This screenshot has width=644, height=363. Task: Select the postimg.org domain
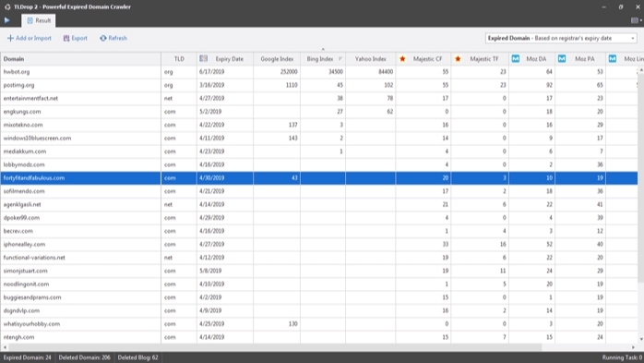[x=18, y=85]
